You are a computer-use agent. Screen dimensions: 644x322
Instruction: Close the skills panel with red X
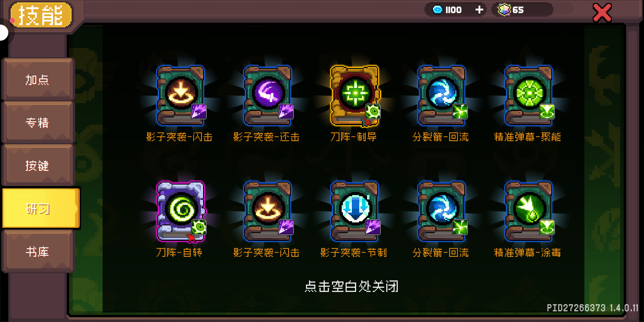click(x=602, y=13)
